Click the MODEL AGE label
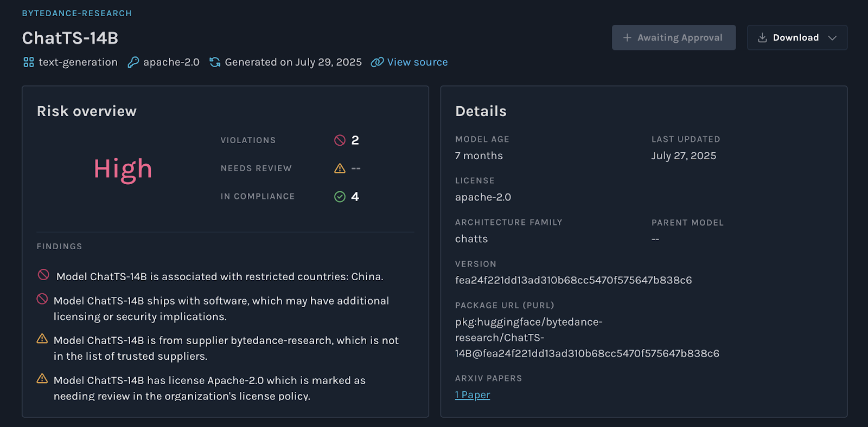The image size is (868, 427). point(482,139)
